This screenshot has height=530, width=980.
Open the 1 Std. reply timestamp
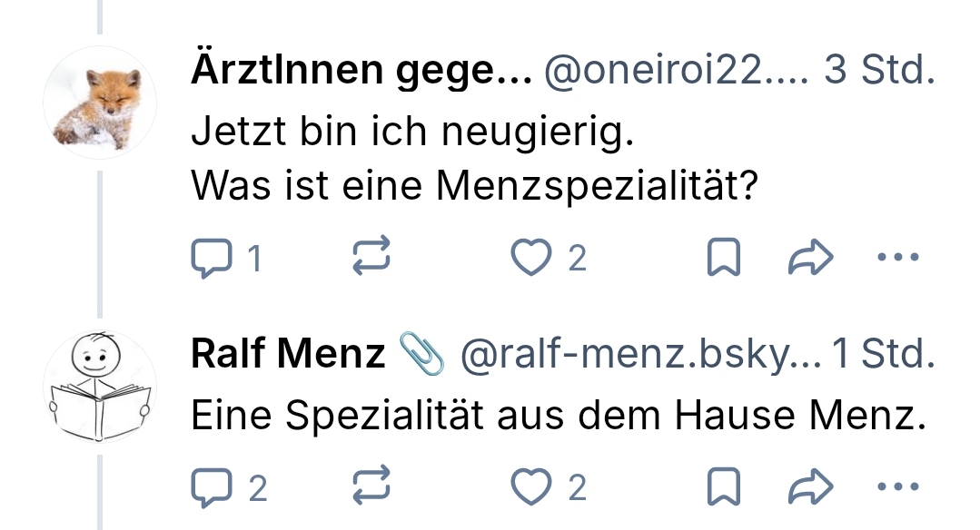pyautogui.click(x=883, y=355)
